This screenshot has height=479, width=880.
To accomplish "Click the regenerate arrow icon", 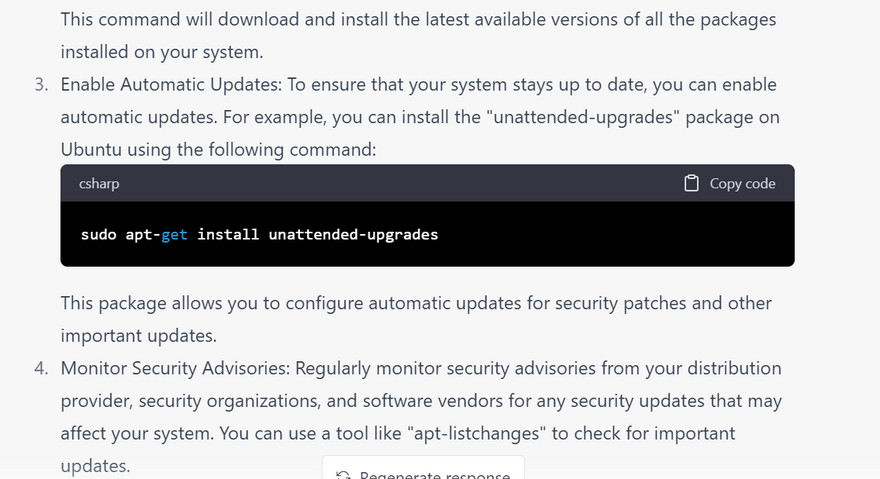I will point(343,475).
